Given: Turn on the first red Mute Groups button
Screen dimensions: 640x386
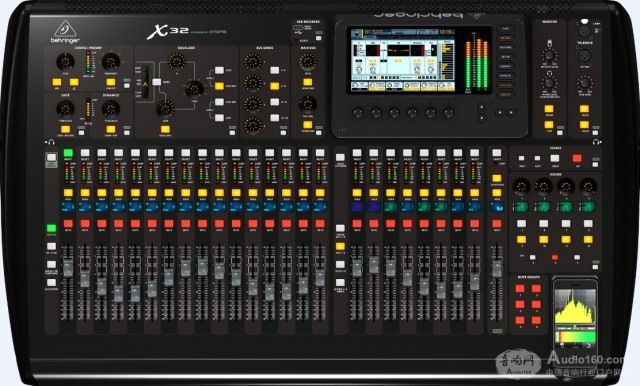Looking at the screenshot, I should pos(520,289).
